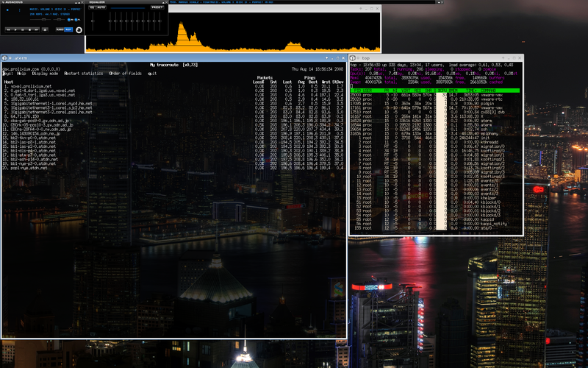Pause playback in Audacious player
Viewport: 588px width, 368px height.
23,30
